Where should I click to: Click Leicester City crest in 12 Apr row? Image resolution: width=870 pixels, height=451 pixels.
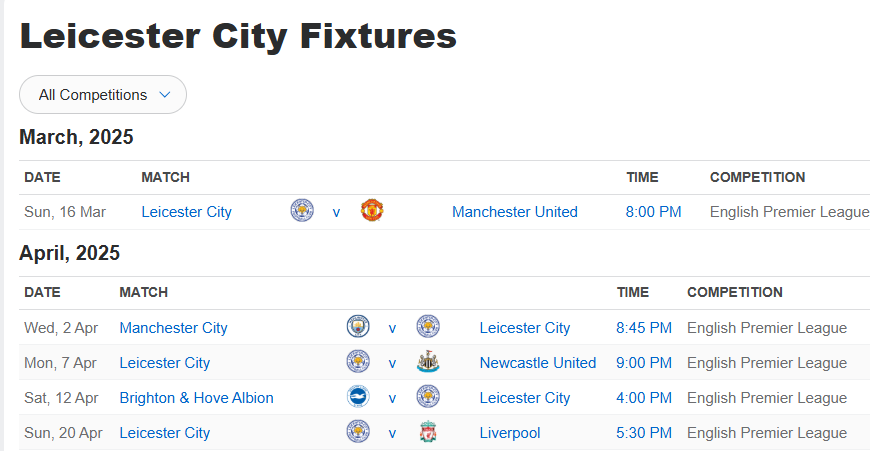tap(428, 397)
